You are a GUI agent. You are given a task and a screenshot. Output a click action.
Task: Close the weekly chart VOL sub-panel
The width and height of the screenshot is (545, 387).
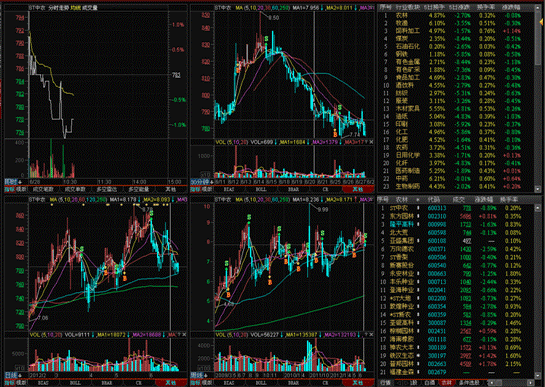point(371,334)
